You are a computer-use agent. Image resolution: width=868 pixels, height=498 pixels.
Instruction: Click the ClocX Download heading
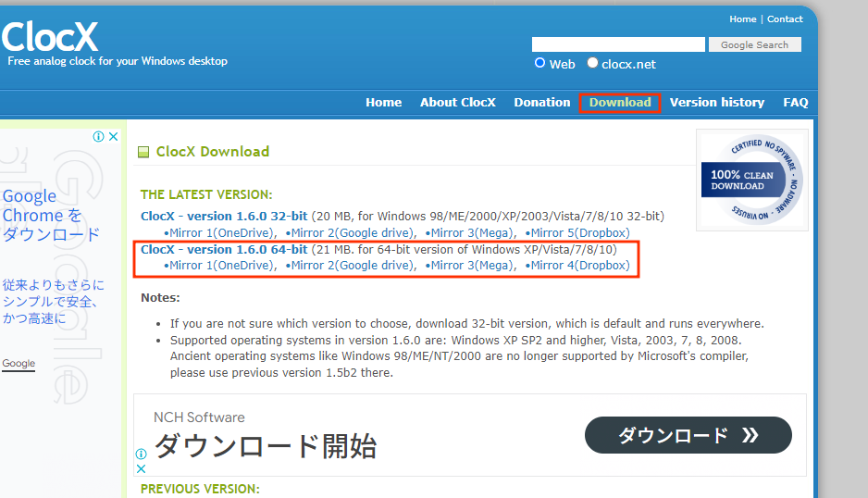coord(213,151)
